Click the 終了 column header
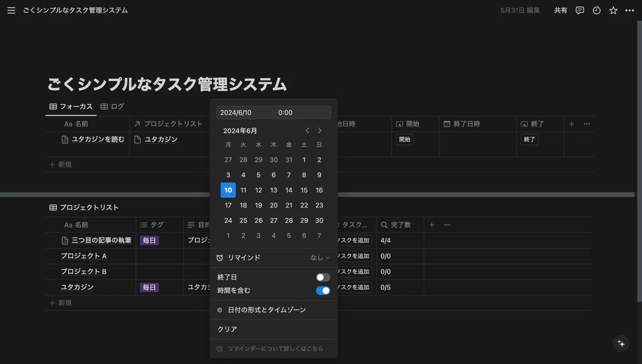642x364 pixels. 540,124
